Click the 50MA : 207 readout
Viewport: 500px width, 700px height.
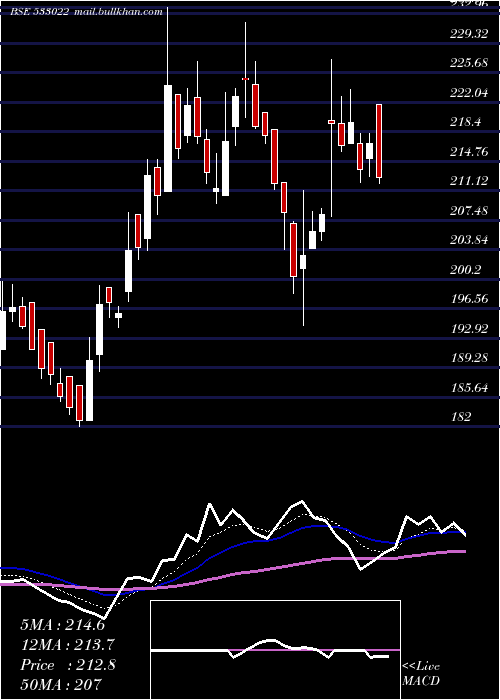click(61, 684)
